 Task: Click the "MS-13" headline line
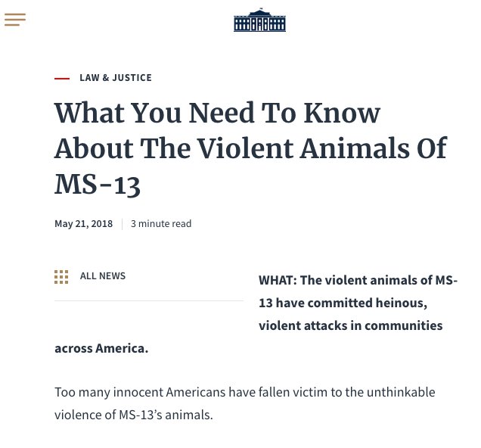[x=98, y=184]
